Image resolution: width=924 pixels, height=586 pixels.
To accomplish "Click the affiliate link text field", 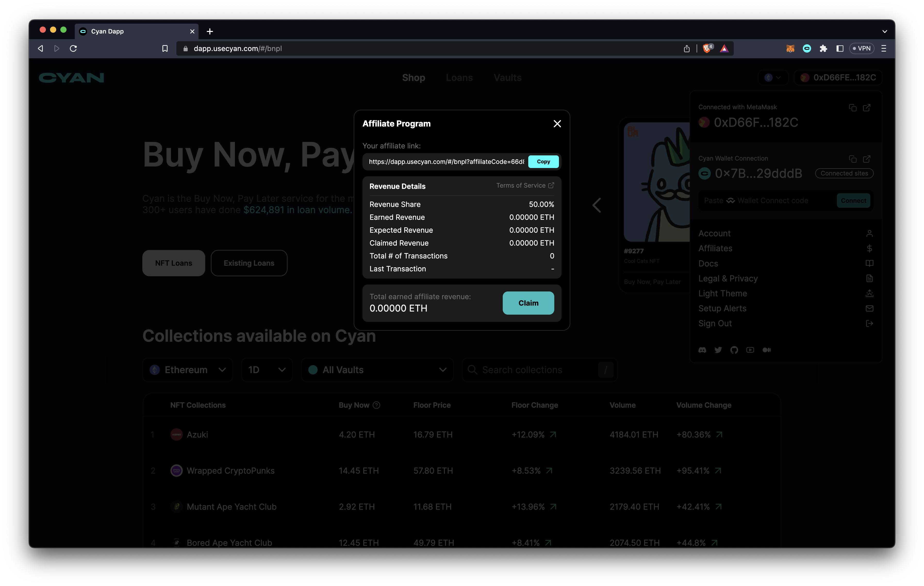I will click(446, 162).
